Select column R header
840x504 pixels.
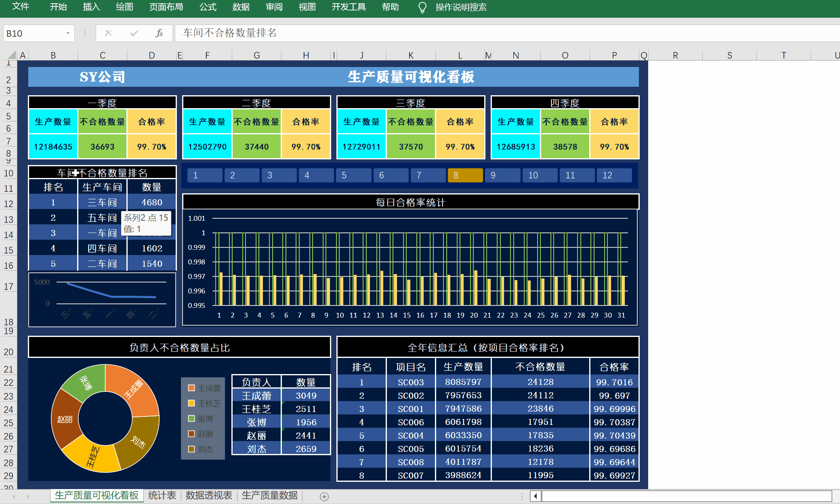click(x=675, y=55)
